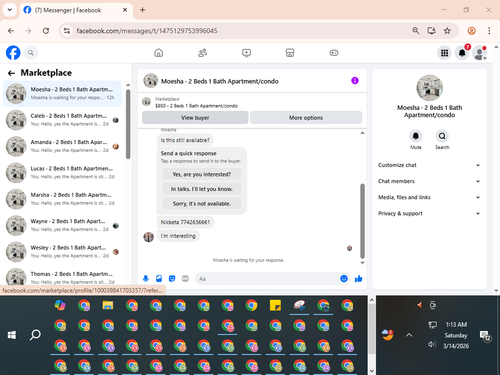
Task: Open the Marketplace storefront icon
Action: [290, 53]
